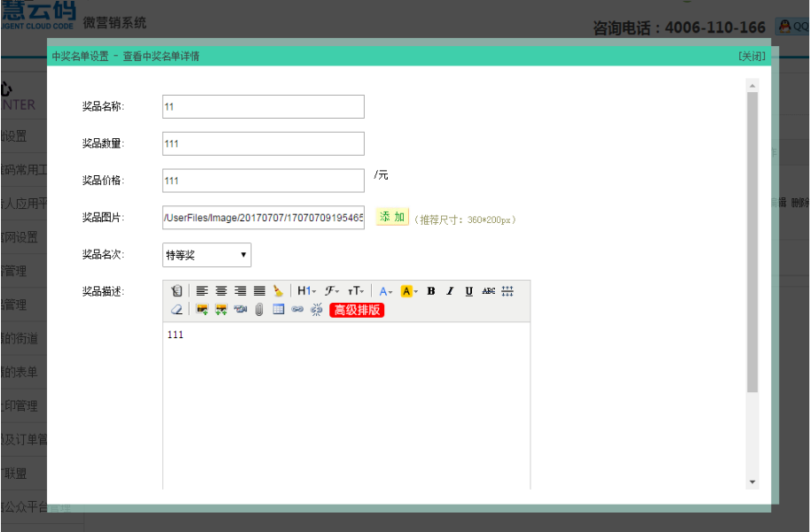The width and height of the screenshot is (812, 532).
Task: Expand the font family dropdown
Action: coord(332,290)
